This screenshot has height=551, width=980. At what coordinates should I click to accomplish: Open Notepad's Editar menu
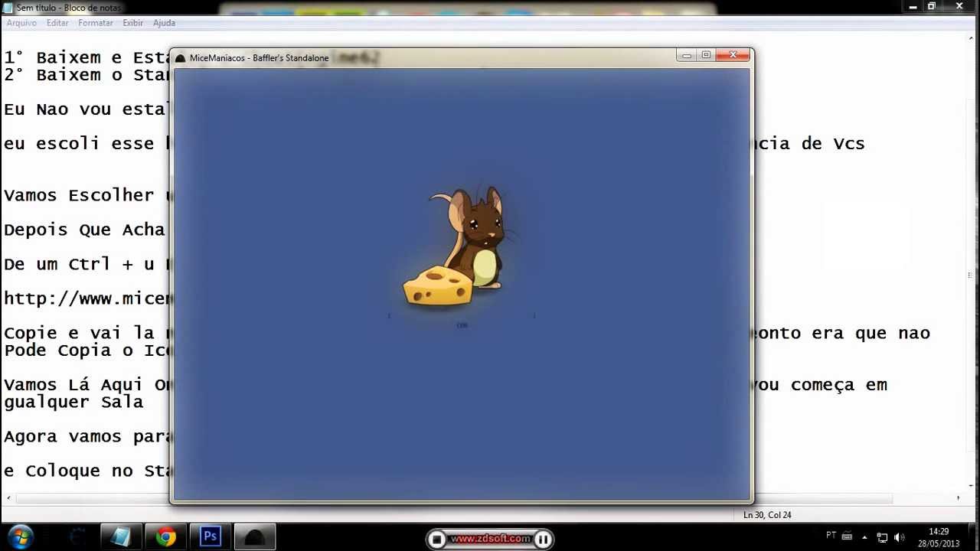pyautogui.click(x=57, y=23)
